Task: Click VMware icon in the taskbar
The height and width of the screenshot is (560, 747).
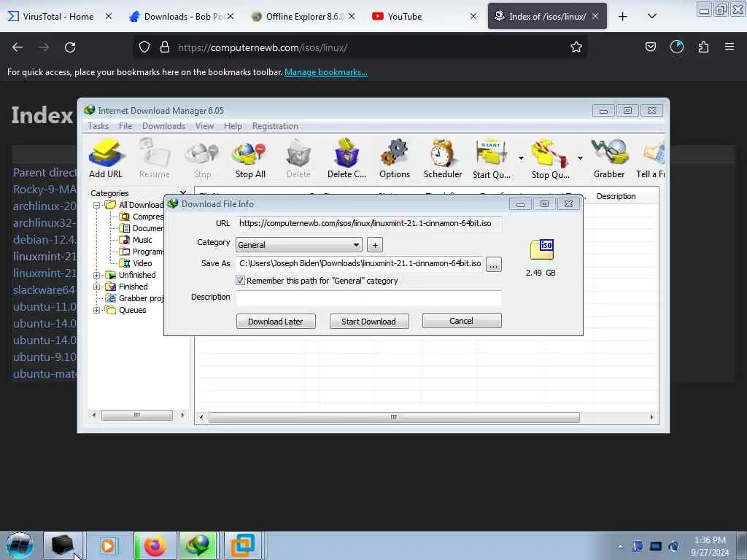Action: (x=243, y=545)
